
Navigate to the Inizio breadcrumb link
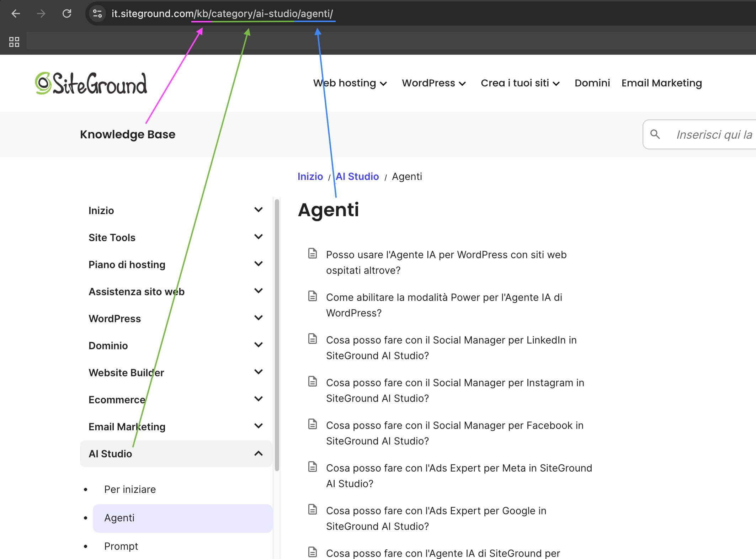(310, 176)
